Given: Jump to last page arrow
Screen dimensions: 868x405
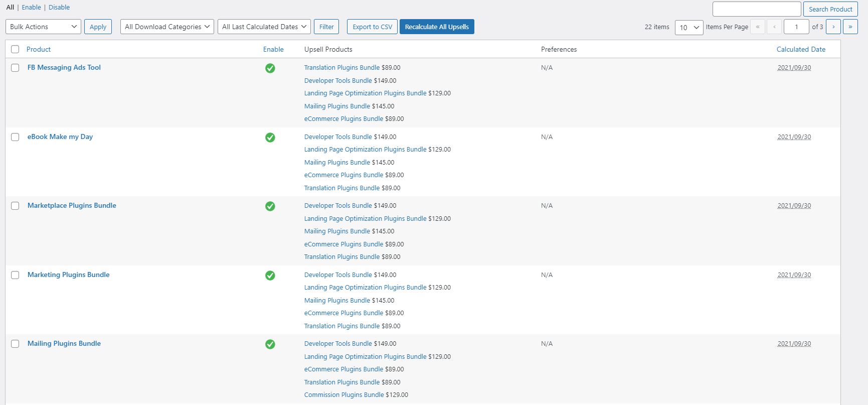Looking at the screenshot, I should pyautogui.click(x=850, y=27).
